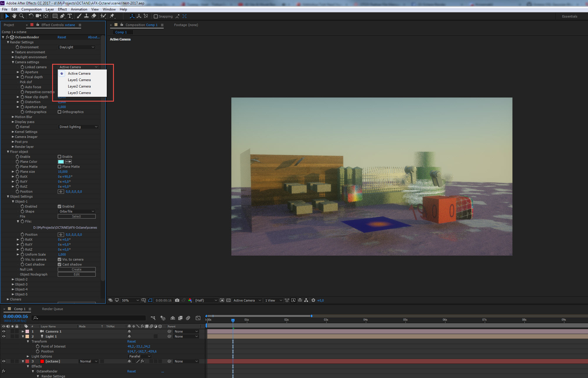Choose Layer2 Camera from dropdown list
Image resolution: width=588 pixels, height=378 pixels.
point(79,86)
